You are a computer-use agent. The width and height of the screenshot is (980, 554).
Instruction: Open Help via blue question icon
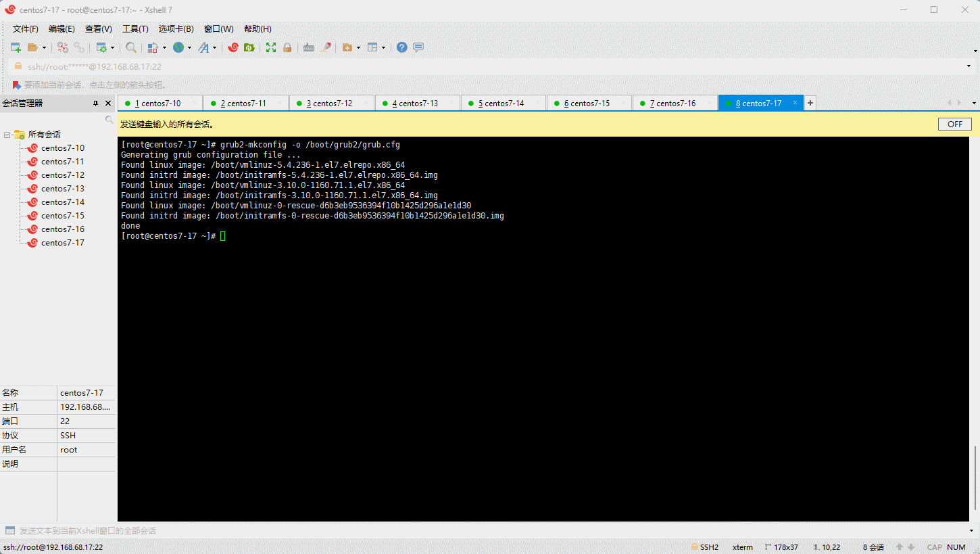coord(402,47)
